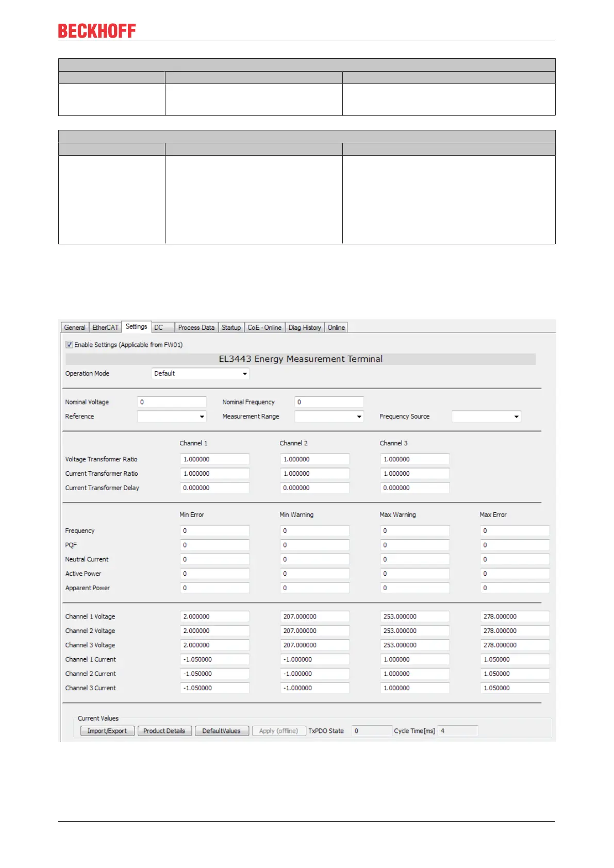Select Channel 2 Voltage Max Error field
The image size is (614, 868).
(x=515, y=631)
